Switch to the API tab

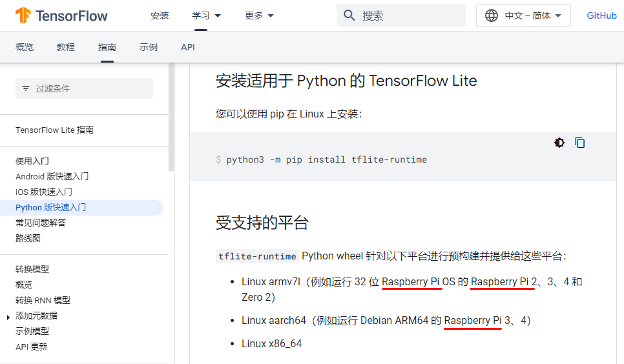point(188,47)
